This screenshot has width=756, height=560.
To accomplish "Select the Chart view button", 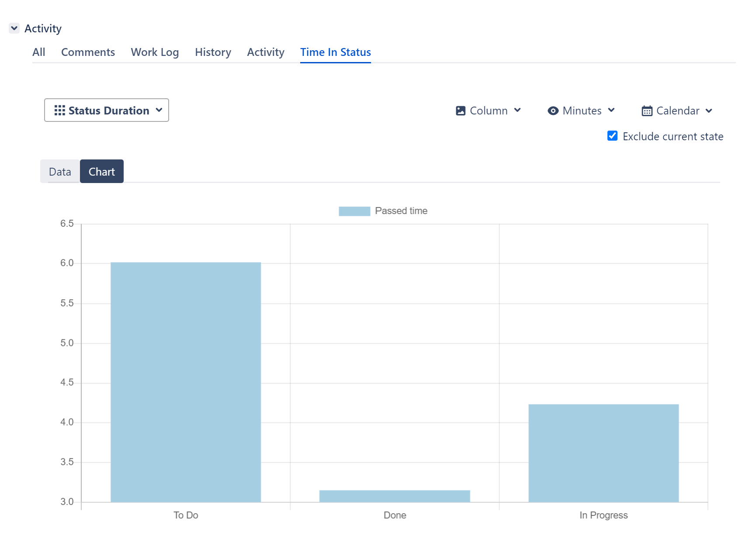I will [102, 172].
